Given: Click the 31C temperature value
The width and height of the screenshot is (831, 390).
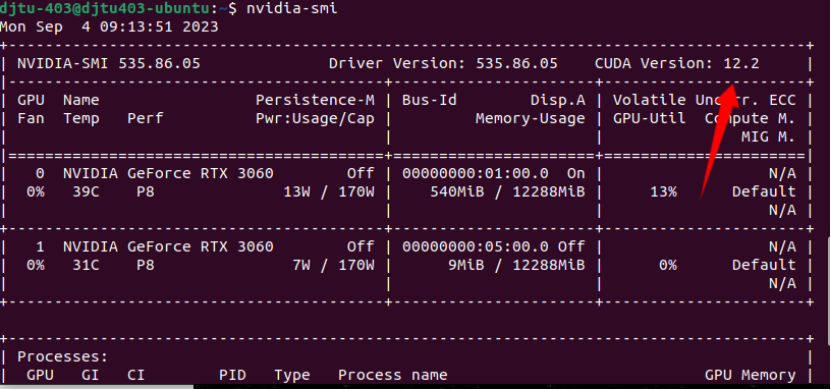Looking at the screenshot, I should [86, 265].
